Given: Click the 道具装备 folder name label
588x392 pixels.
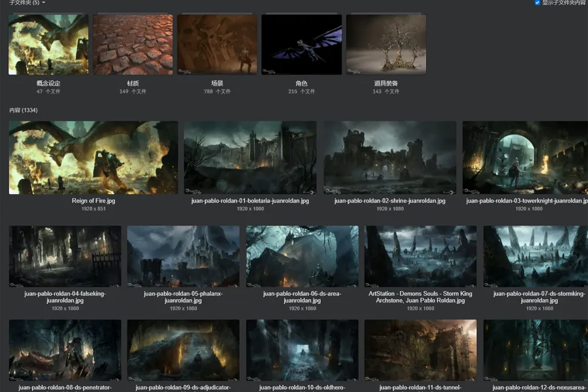Looking at the screenshot, I should (386, 83).
